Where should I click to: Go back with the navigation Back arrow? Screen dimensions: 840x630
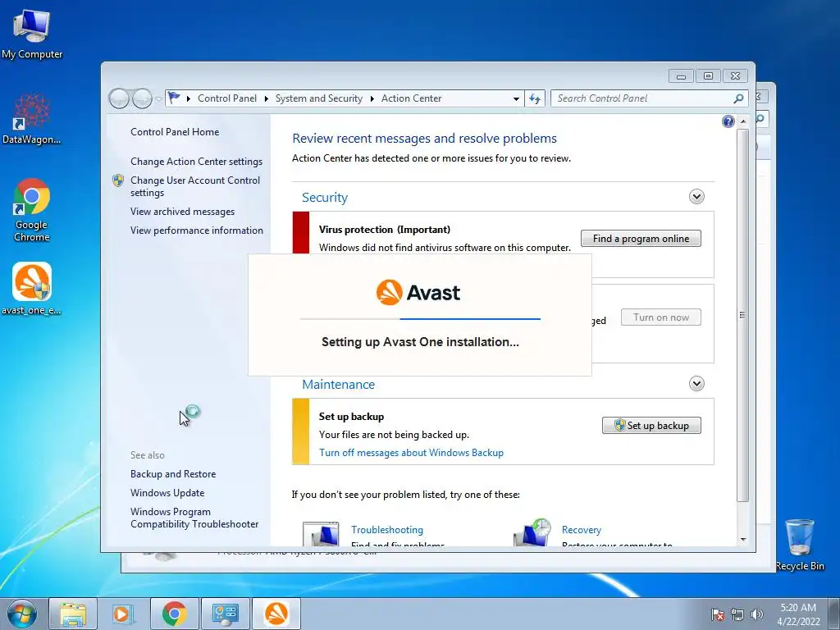click(119, 98)
